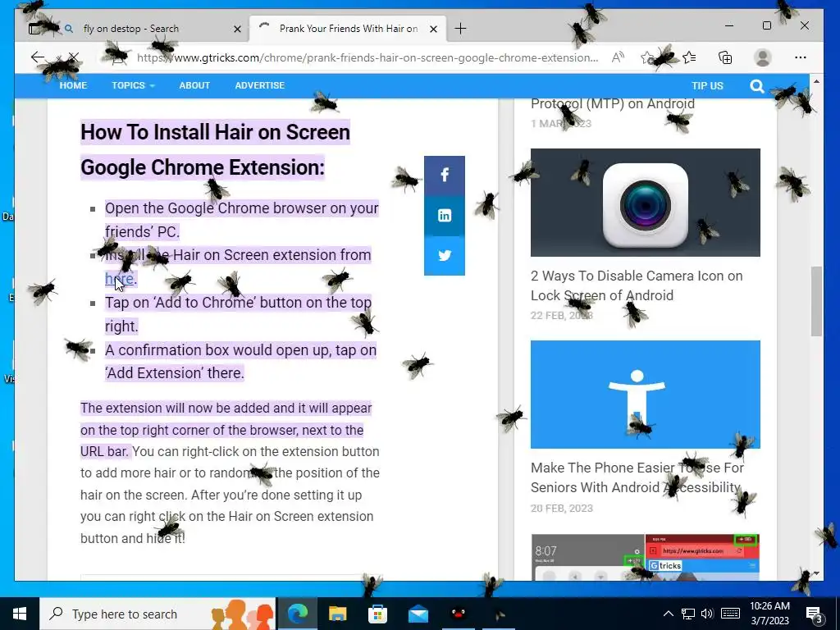Close the 'Prank Your Friends' tab
The height and width of the screenshot is (630, 840).
pyautogui.click(x=433, y=29)
